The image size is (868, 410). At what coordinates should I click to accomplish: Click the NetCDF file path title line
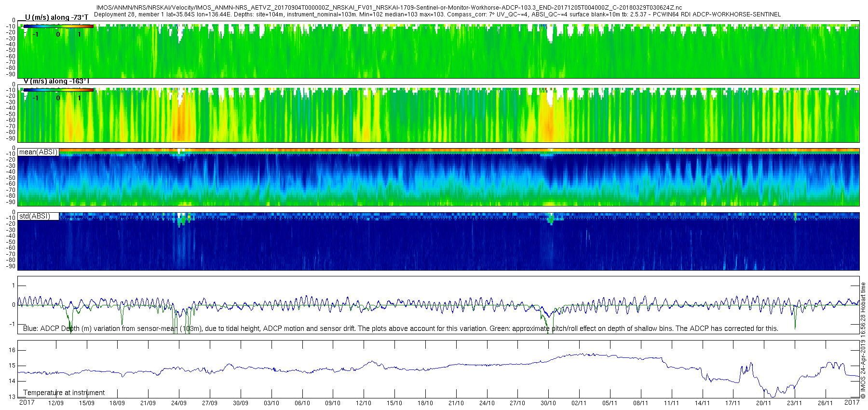(x=389, y=8)
